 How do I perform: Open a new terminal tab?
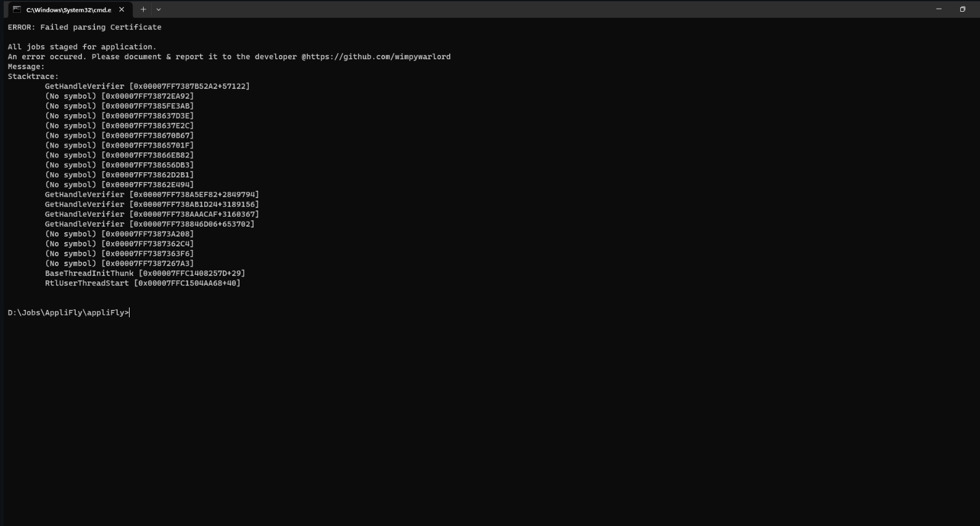coord(143,9)
